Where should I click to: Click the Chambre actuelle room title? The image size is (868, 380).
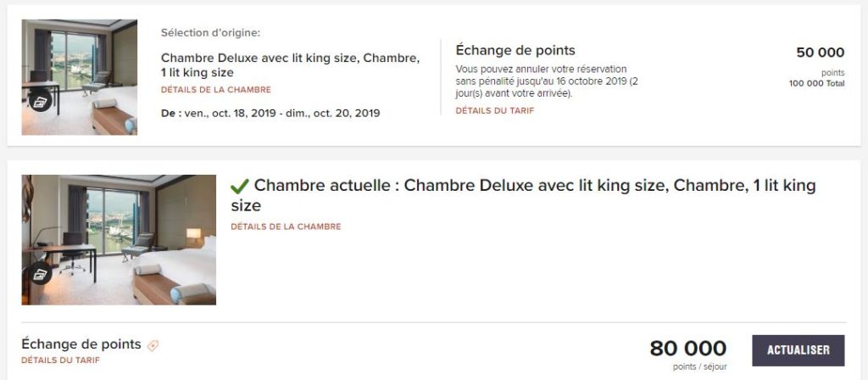[x=522, y=195]
